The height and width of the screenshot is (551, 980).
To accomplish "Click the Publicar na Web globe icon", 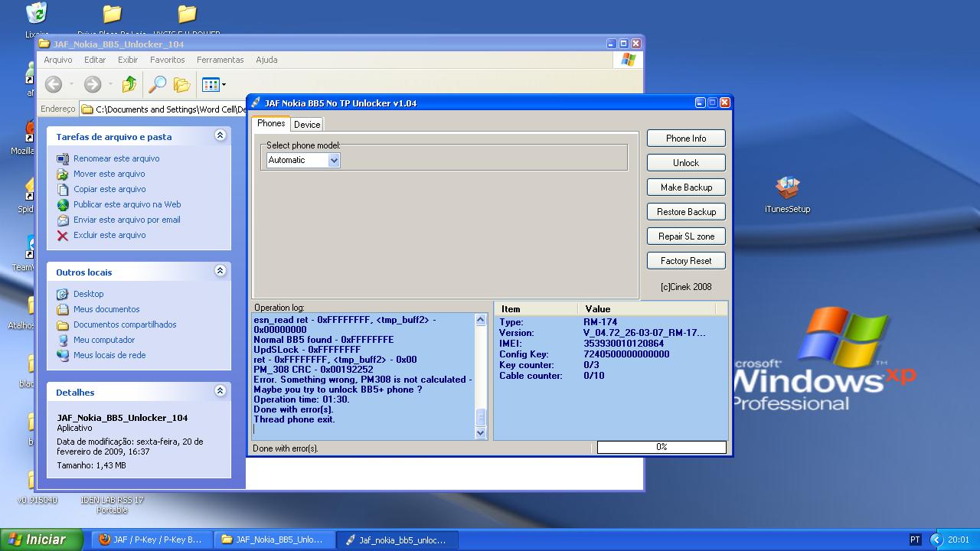I will click(x=63, y=205).
